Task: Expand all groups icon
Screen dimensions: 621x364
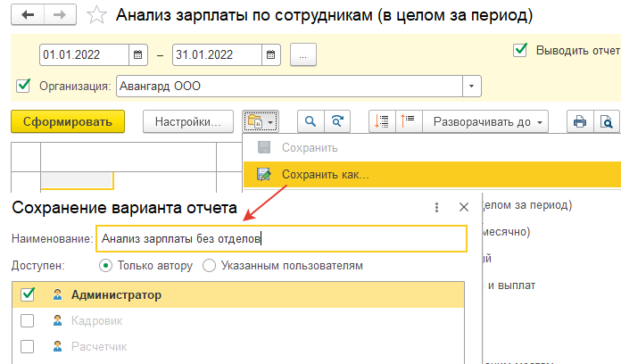Action: (408, 121)
